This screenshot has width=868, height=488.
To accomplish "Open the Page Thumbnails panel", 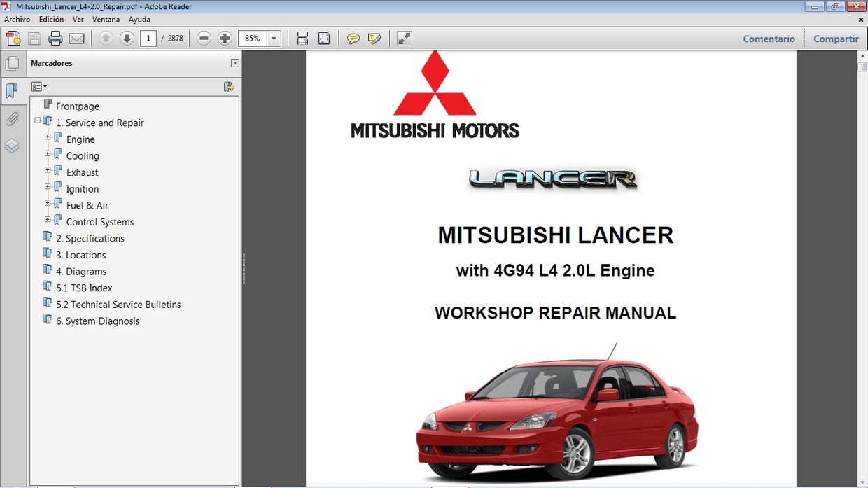I will (x=12, y=64).
